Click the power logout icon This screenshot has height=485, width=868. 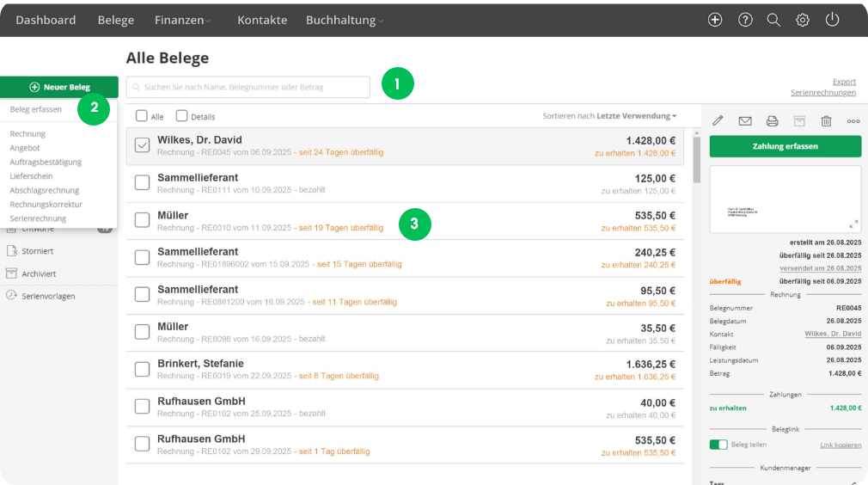pyautogui.click(x=831, y=20)
